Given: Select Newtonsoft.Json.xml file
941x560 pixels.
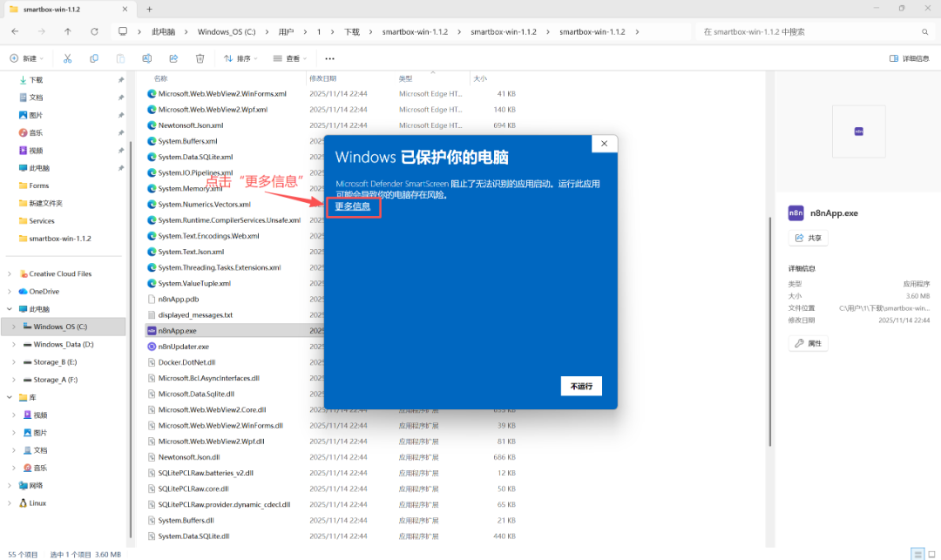Looking at the screenshot, I should coord(190,125).
